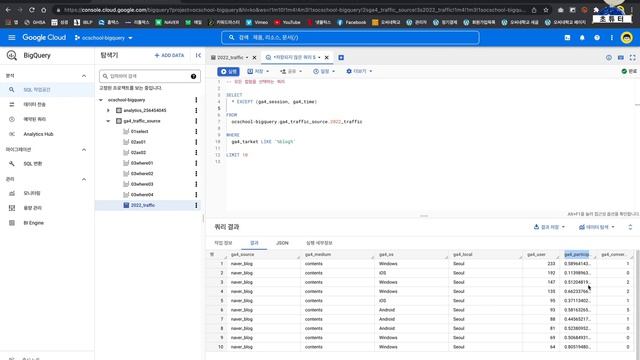The image size is (640, 360).
Task: Click the info icon at editor top right
Action: point(609,58)
